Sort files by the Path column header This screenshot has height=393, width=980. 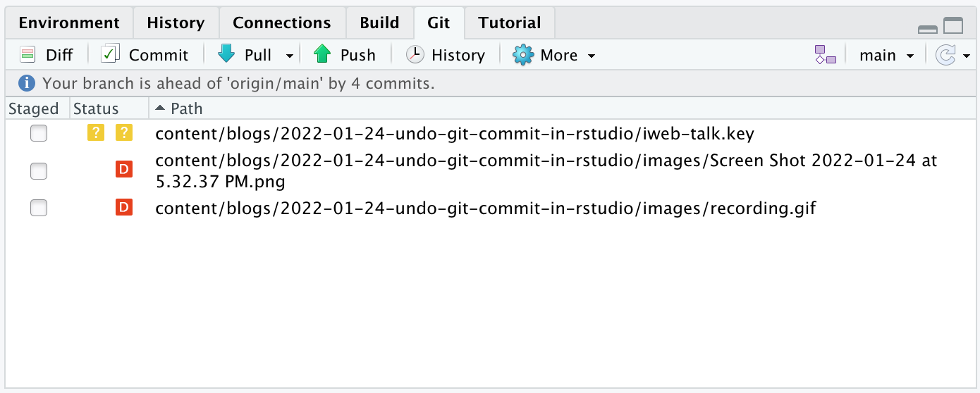coord(186,108)
